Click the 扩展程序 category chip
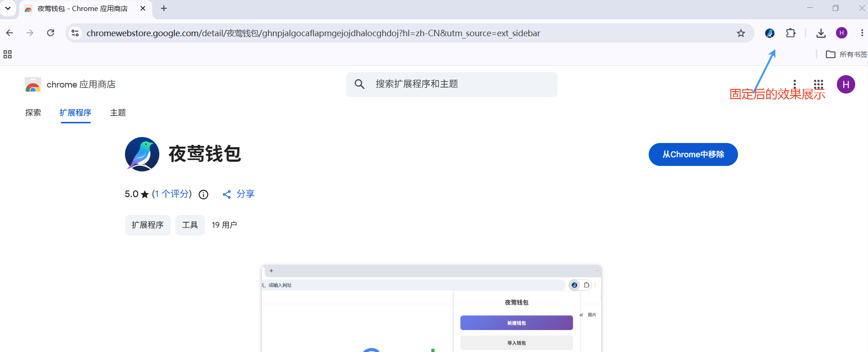Screen dimensions: 868x352 [148, 225]
